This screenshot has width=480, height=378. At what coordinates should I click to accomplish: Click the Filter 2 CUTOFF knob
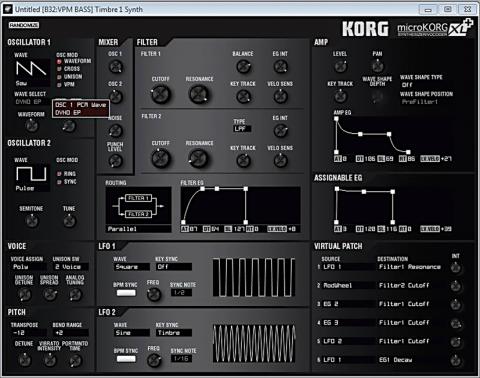[x=161, y=158]
